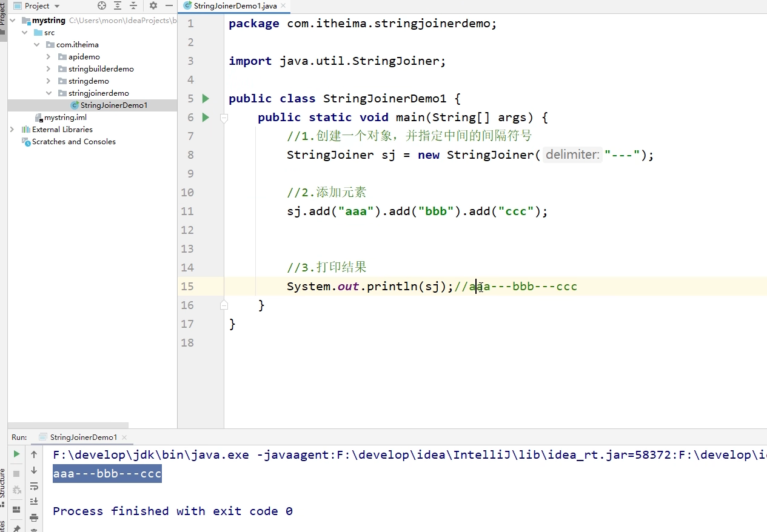The image size is (767, 532).
Task: Rerun StringJoinerDemo1 with green play button
Action: point(17,454)
